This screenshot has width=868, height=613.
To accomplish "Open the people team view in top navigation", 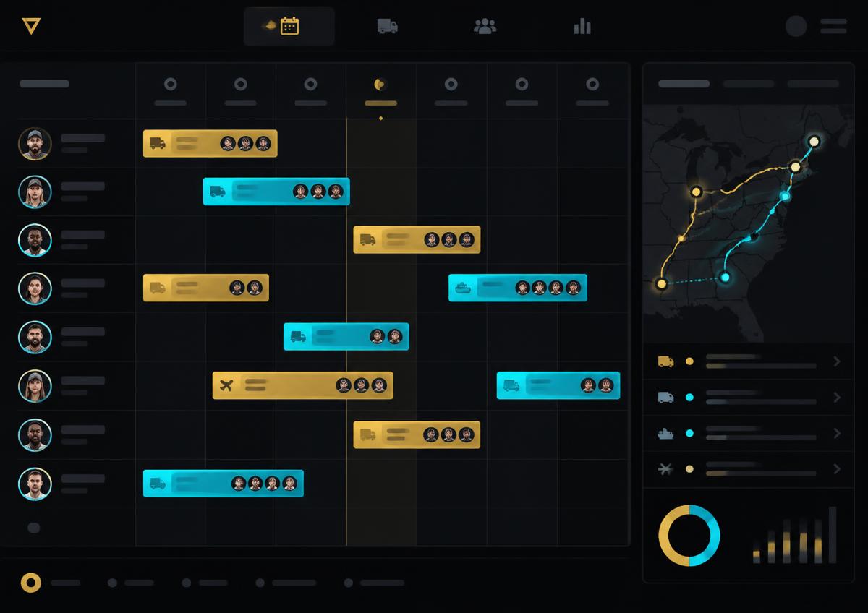I will pos(485,27).
